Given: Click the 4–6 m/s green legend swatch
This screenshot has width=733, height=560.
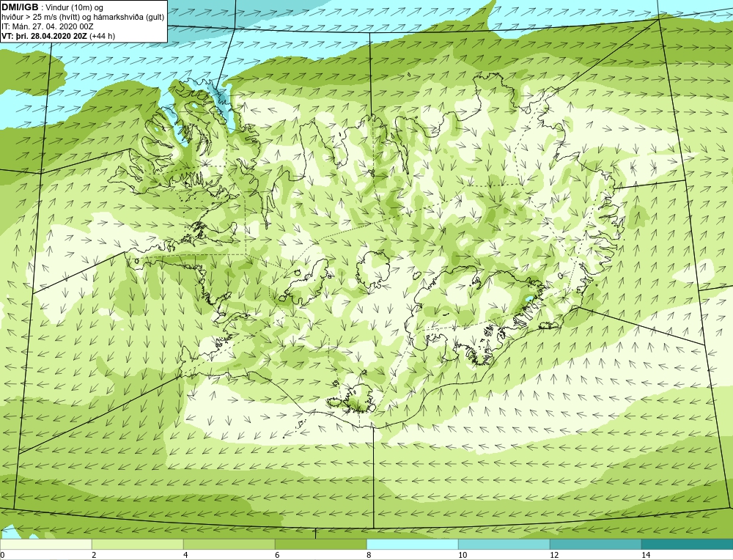Looking at the screenshot, I should pyautogui.click(x=229, y=545).
